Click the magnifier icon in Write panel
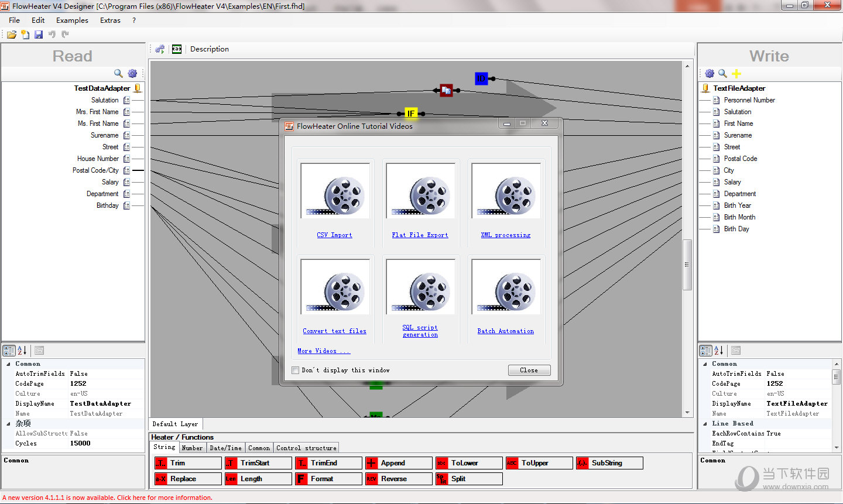 coord(723,73)
